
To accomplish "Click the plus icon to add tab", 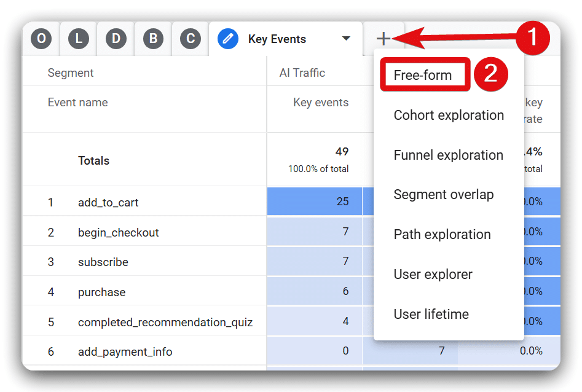I will 383,39.
